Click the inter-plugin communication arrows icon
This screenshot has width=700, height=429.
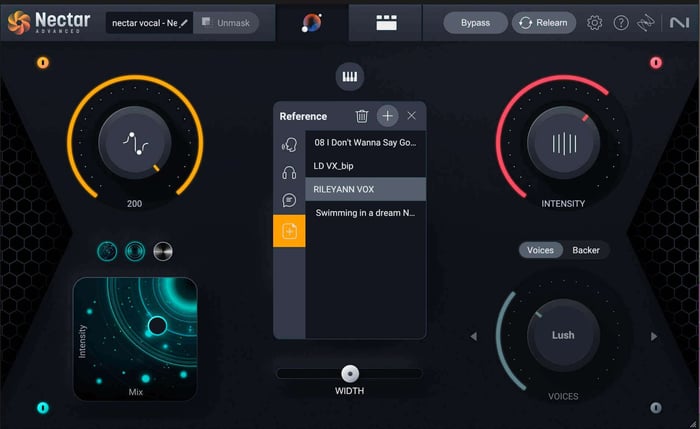pyautogui.click(x=646, y=23)
